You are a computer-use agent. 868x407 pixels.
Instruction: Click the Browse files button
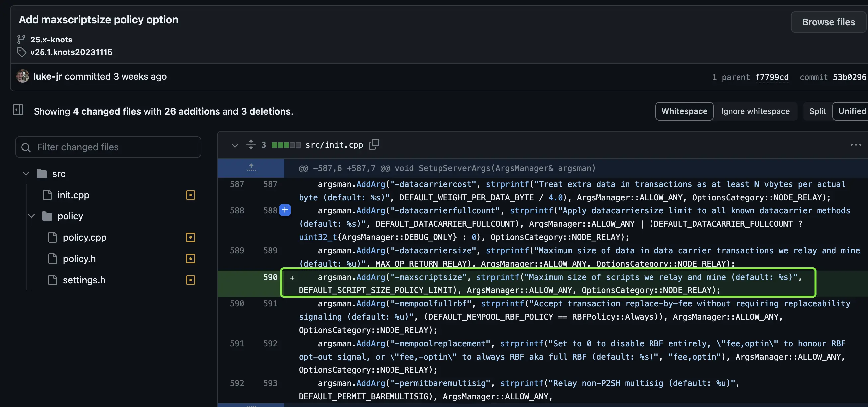point(828,22)
